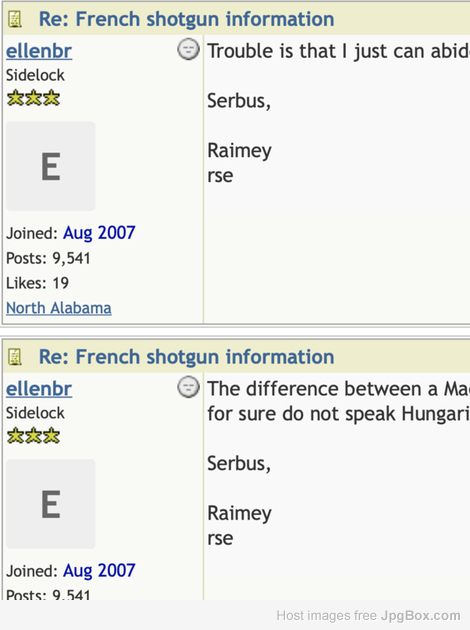Click the 'E' avatar in the first post
The height and width of the screenshot is (630, 470).
point(51,166)
